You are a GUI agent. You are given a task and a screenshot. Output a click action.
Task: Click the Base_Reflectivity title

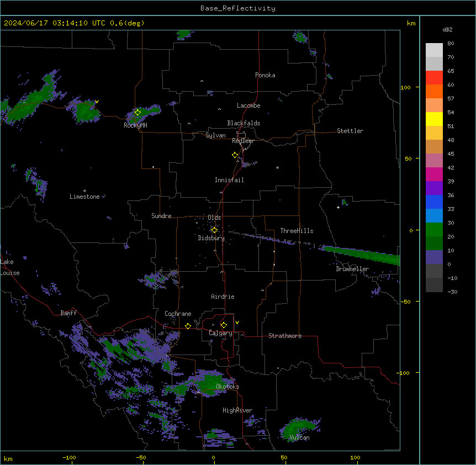point(238,8)
